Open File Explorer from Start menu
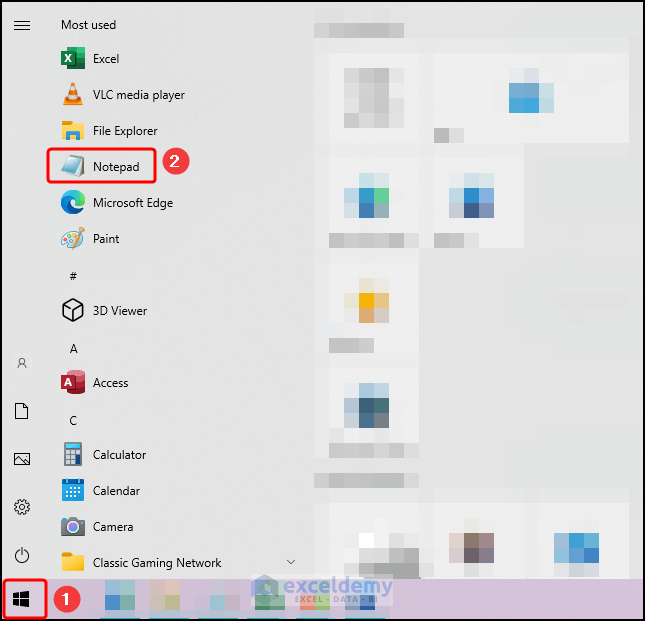The height and width of the screenshot is (621, 645). click(x=109, y=130)
